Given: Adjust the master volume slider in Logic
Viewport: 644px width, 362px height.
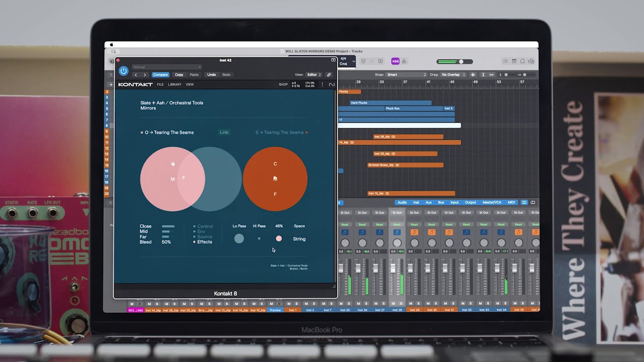Looking at the screenshot, I should [455, 61].
